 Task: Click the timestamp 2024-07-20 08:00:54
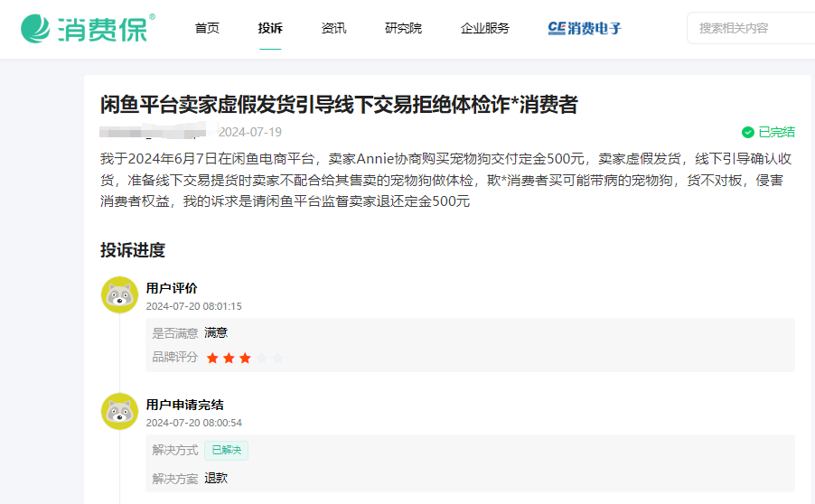(x=194, y=423)
